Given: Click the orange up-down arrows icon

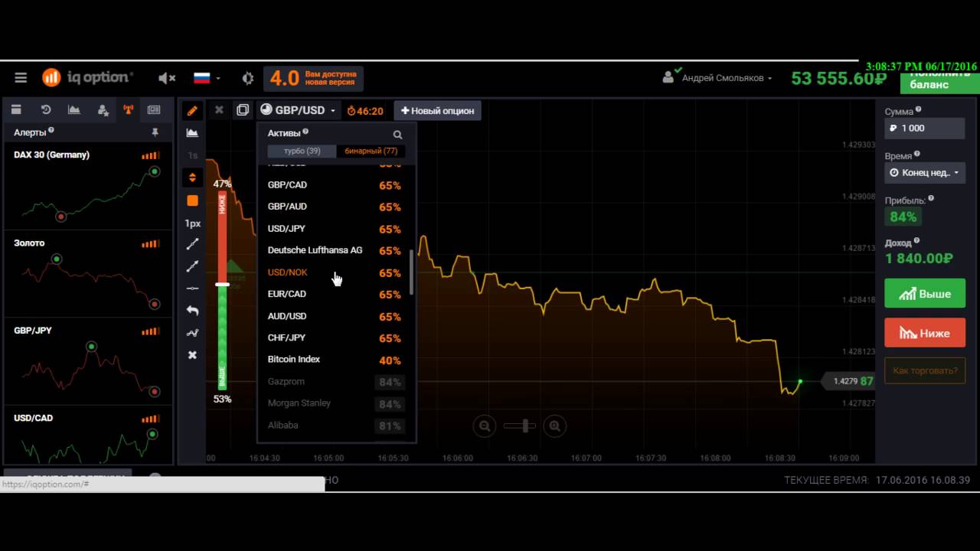Looking at the screenshot, I should click(192, 178).
